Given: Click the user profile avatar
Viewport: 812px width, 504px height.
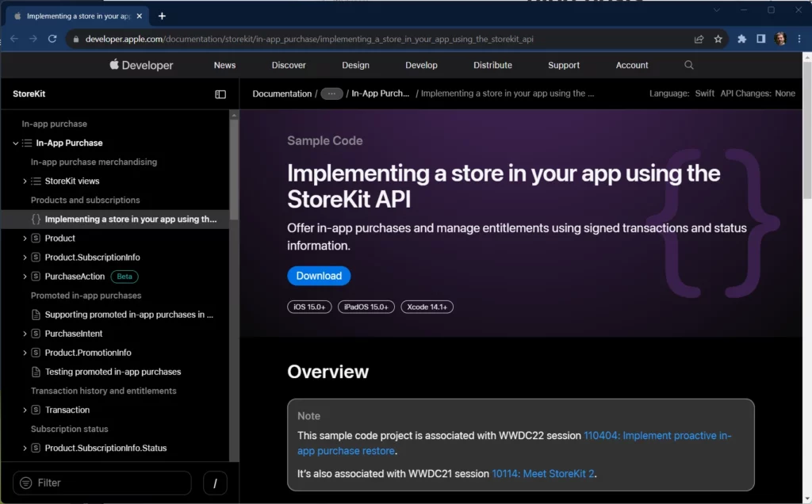Looking at the screenshot, I should pyautogui.click(x=780, y=39).
